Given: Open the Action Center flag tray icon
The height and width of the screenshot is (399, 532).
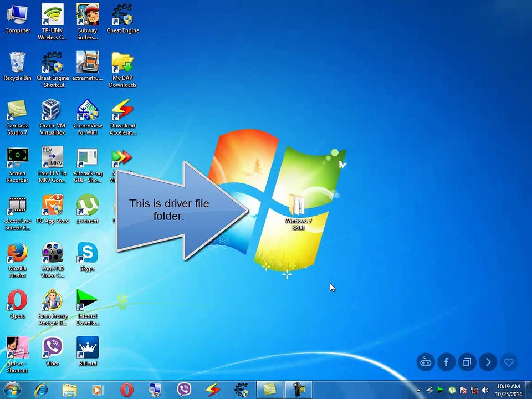Looking at the screenshot, I should (463, 391).
